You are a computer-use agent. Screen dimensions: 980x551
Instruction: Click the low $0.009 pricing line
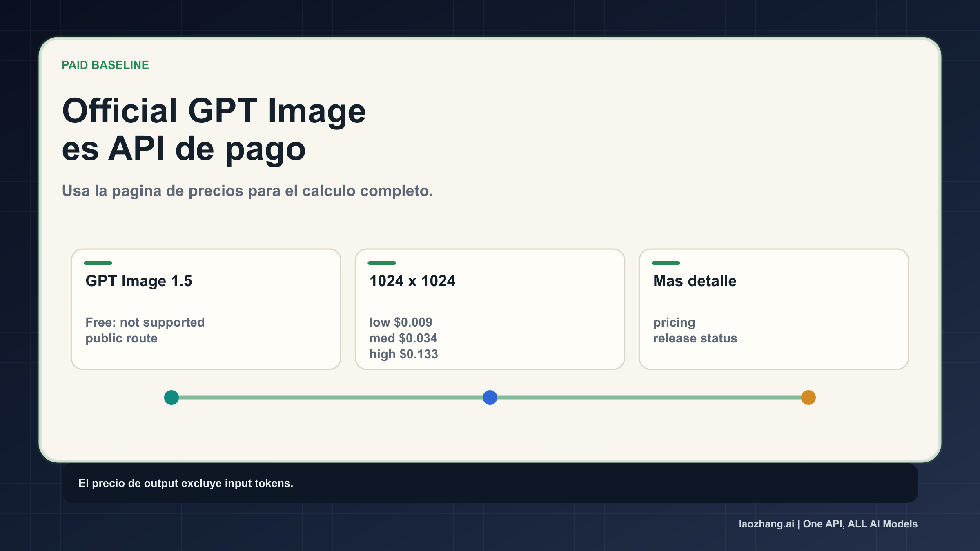pyautogui.click(x=400, y=322)
